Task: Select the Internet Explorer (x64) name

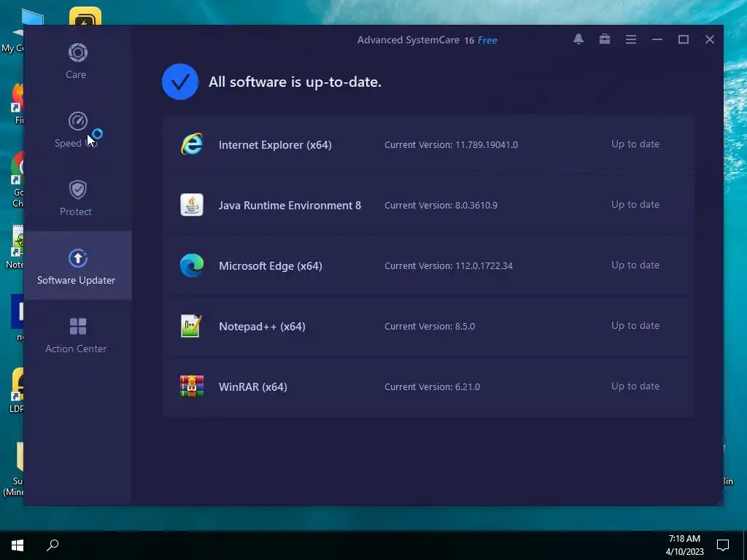Action: 275,145
